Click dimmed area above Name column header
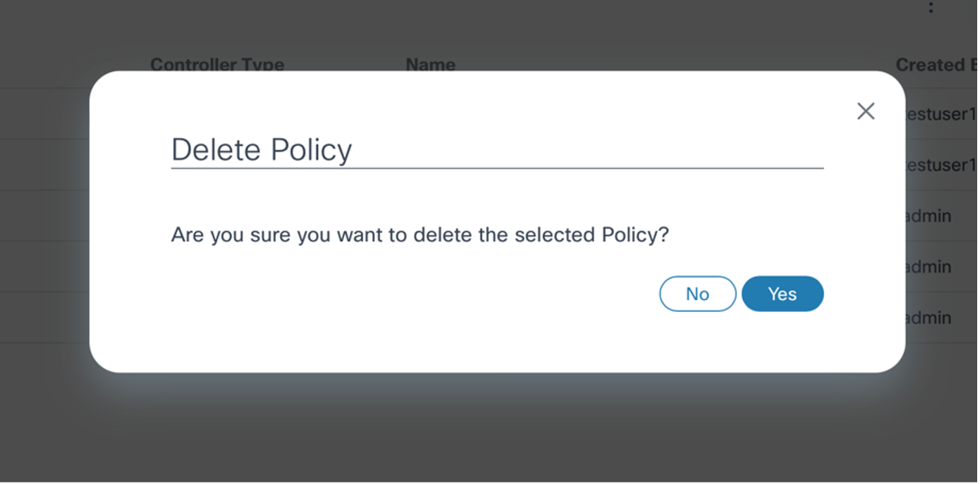This screenshot has width=980, height=484. click(x=430, y=28)
